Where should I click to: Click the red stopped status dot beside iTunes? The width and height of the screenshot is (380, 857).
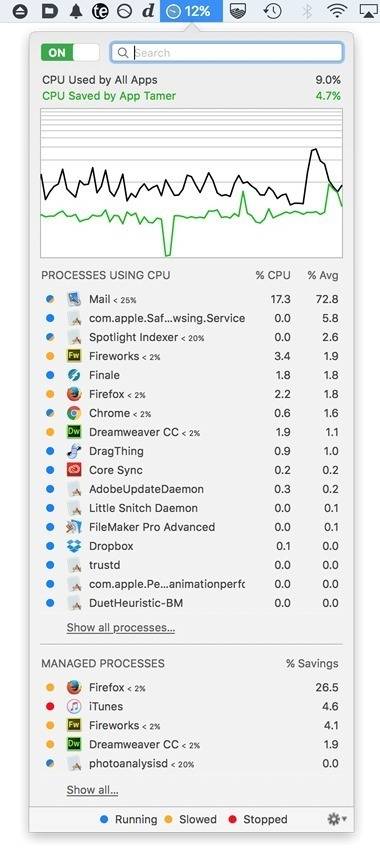point(50,707)
